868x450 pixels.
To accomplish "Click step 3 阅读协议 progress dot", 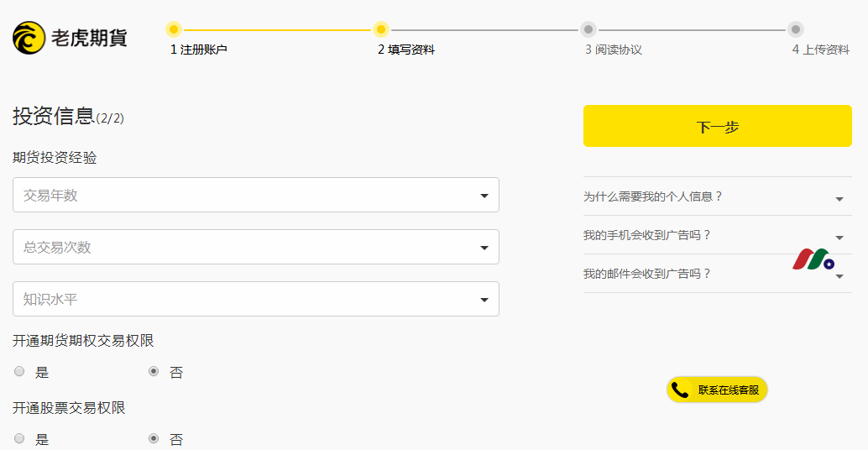I will [588, 29].
